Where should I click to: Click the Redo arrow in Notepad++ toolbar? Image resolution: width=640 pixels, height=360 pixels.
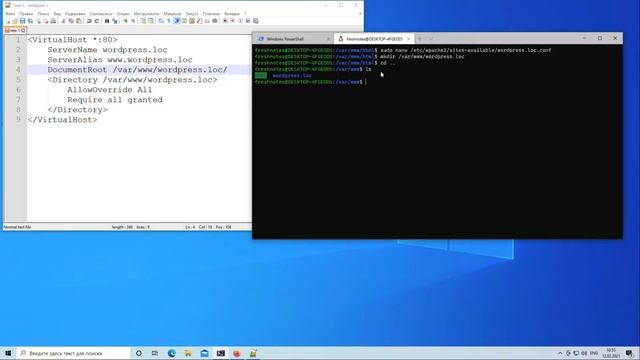click(97, 21)
